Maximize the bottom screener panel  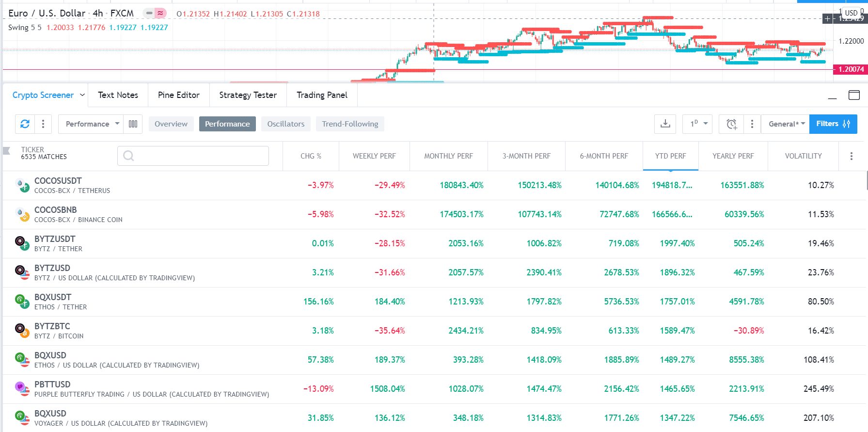[x=854, y=95]
